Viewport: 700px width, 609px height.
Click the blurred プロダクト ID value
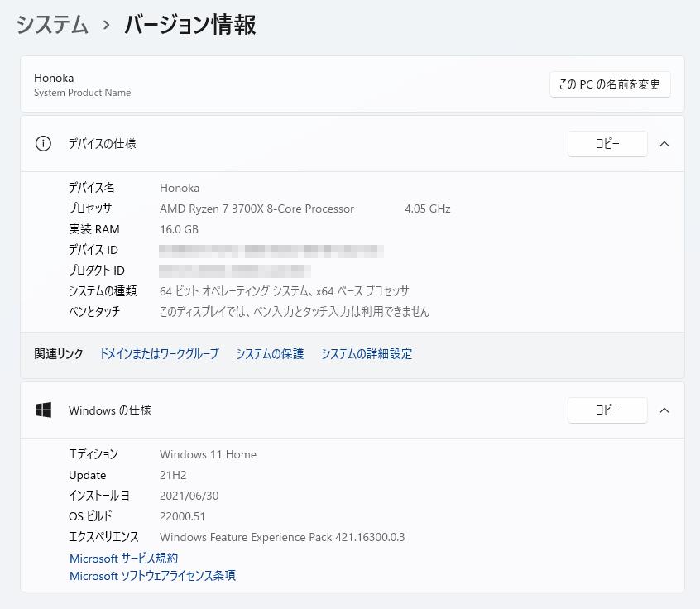pyautogui.click(x=235, y=271)
